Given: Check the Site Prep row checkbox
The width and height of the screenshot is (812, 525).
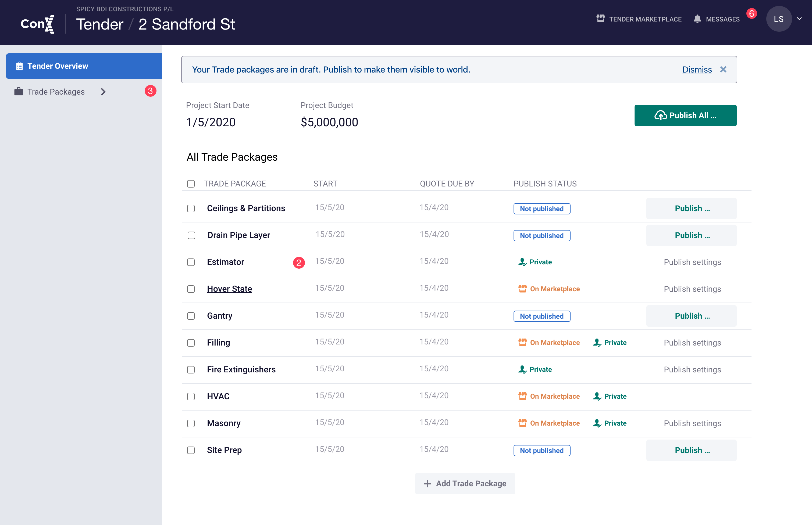Looking at the screenshot, I should click(191, 450).
